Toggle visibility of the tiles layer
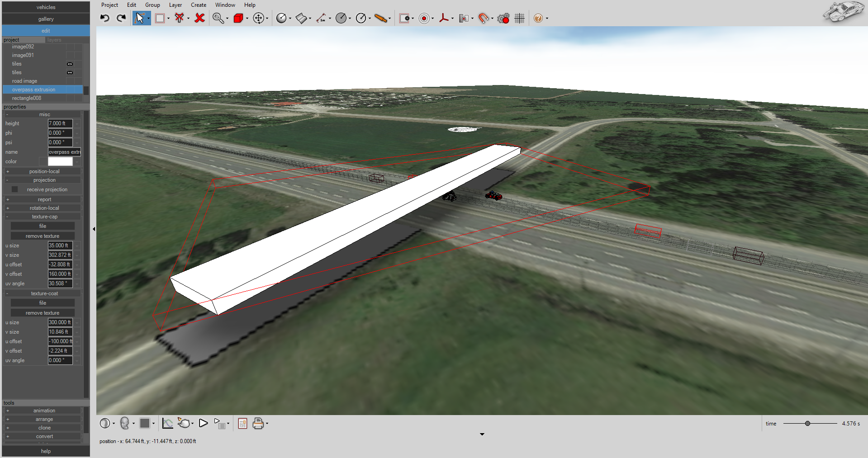 (70, 63)
